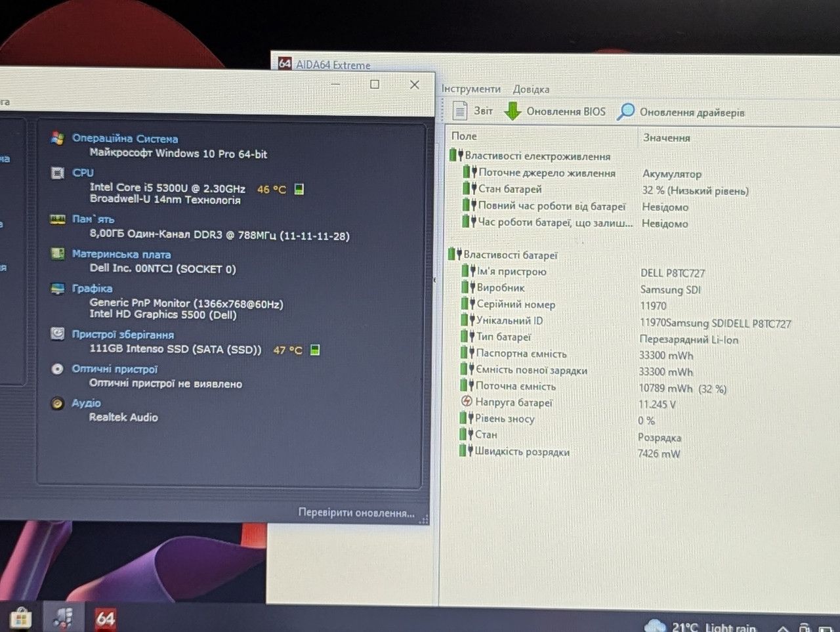Click the drive icon beside Пристрої зберігання
Viewport: 840px width, 632px height.
click(x=58, y=334)
